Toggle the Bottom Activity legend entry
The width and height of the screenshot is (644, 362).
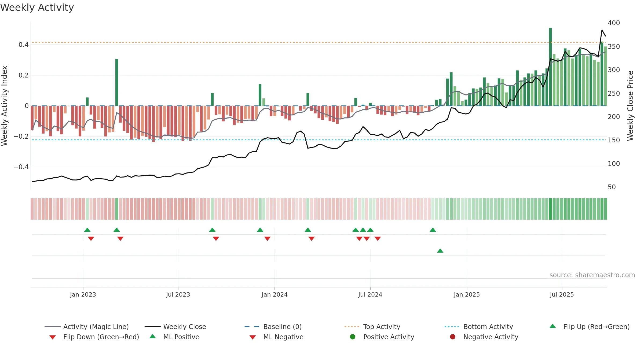479,327
